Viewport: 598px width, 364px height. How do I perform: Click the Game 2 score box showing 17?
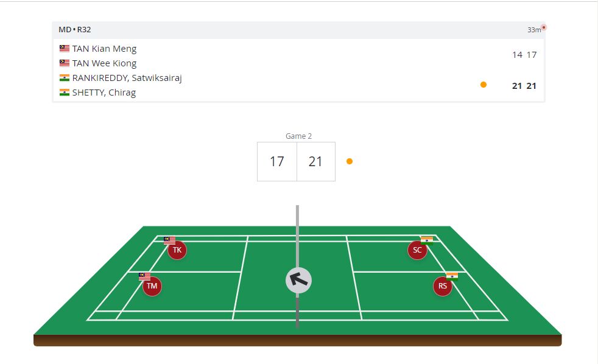tap(277, 161)
